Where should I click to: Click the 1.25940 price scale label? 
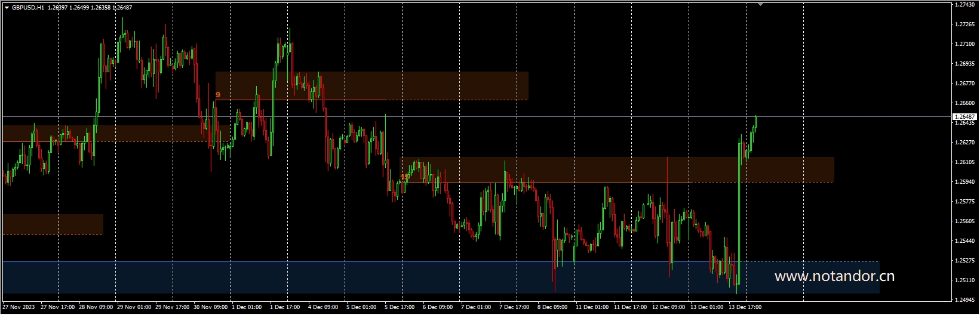point(965,182)
